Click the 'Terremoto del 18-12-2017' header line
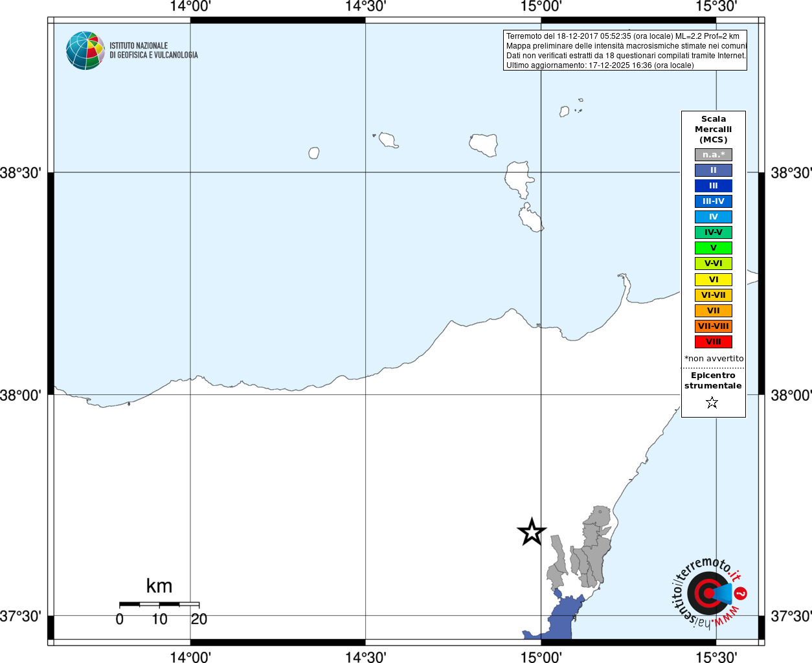Screen dimensions: 812x663 (x=623, y=36)
